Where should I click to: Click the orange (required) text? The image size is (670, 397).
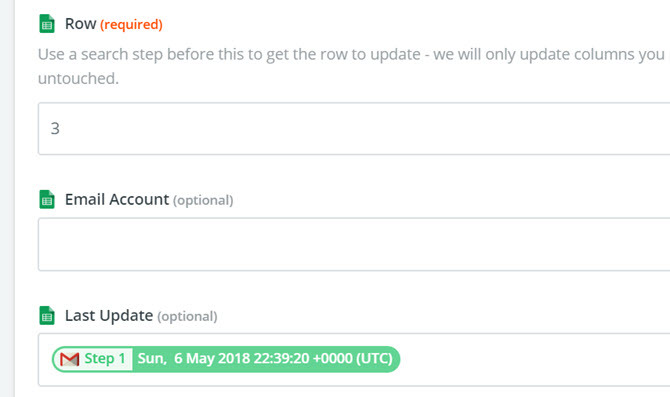click(x=131, y=25)
